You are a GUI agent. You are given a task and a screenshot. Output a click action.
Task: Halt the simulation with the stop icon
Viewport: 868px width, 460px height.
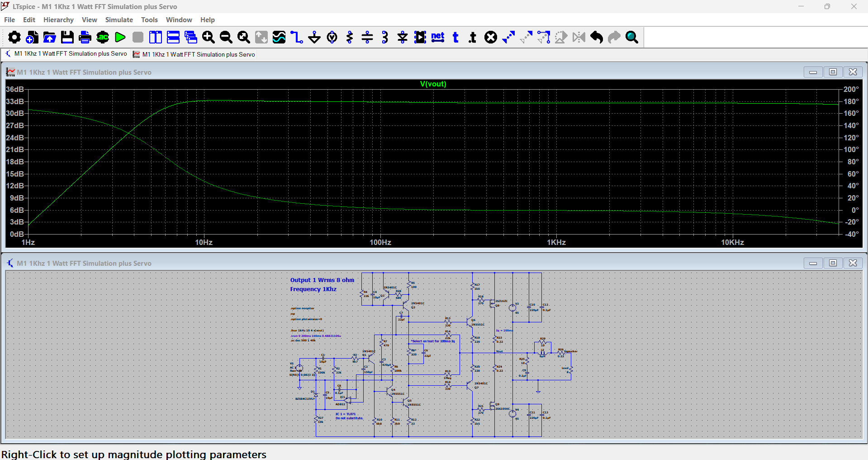(x=138, y=37)
